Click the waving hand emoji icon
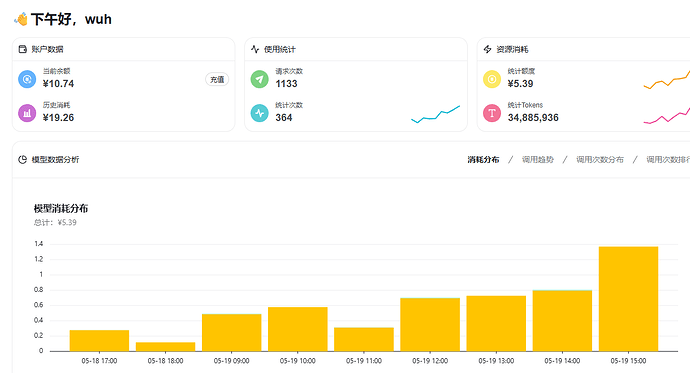 pyautogui.click(x=21, y=19)
